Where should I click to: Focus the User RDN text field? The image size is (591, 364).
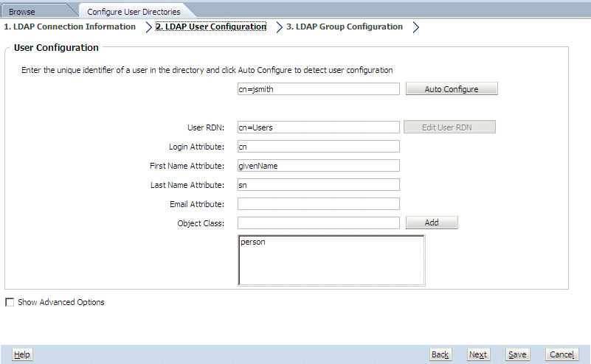pos(318,127)
